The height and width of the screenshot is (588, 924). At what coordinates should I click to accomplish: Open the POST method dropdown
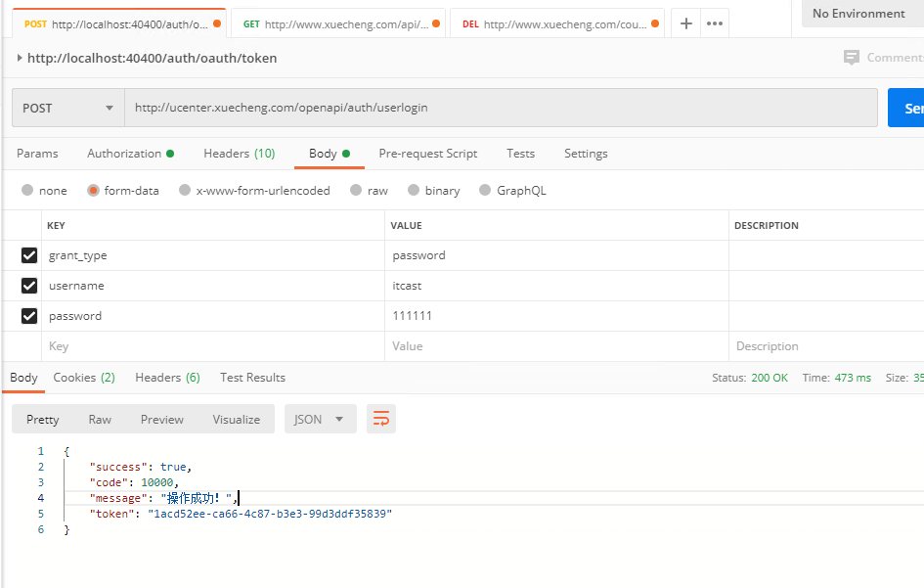click(x=68, y=108)
